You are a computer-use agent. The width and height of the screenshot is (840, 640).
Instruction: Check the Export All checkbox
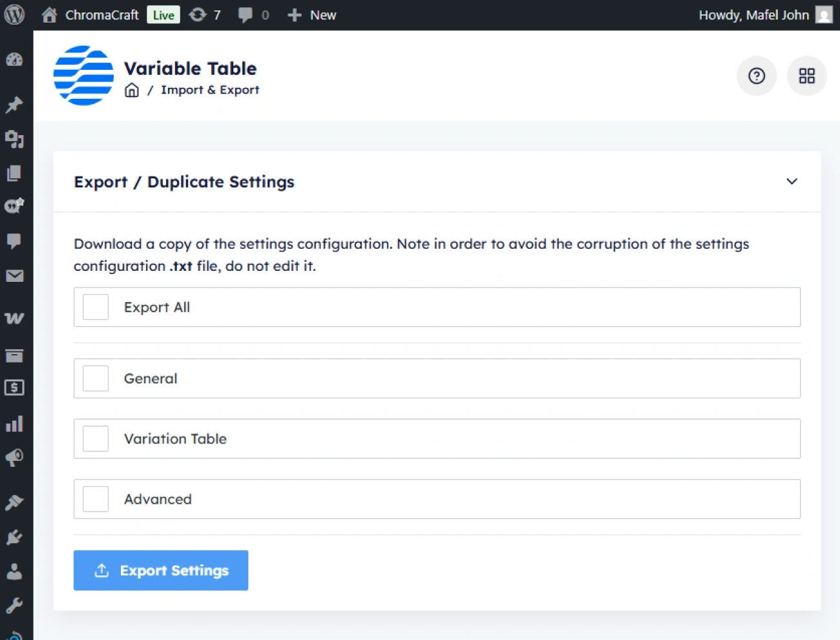[96, 307]
